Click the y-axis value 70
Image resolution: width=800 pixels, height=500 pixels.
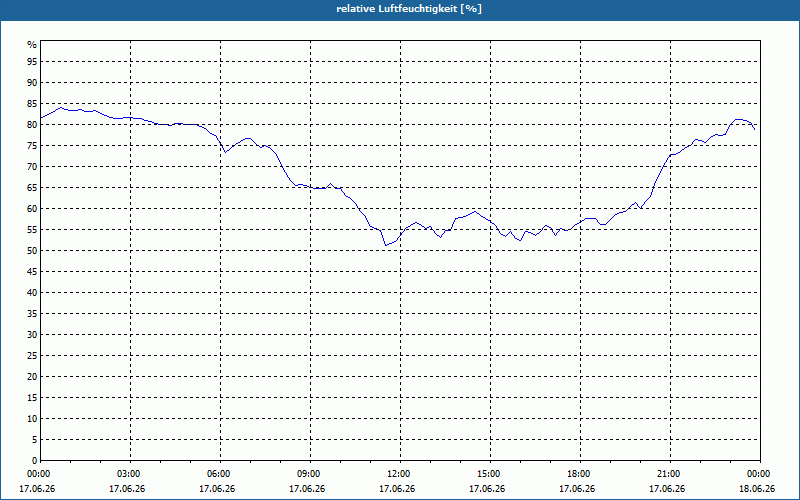tap(32, 167)
